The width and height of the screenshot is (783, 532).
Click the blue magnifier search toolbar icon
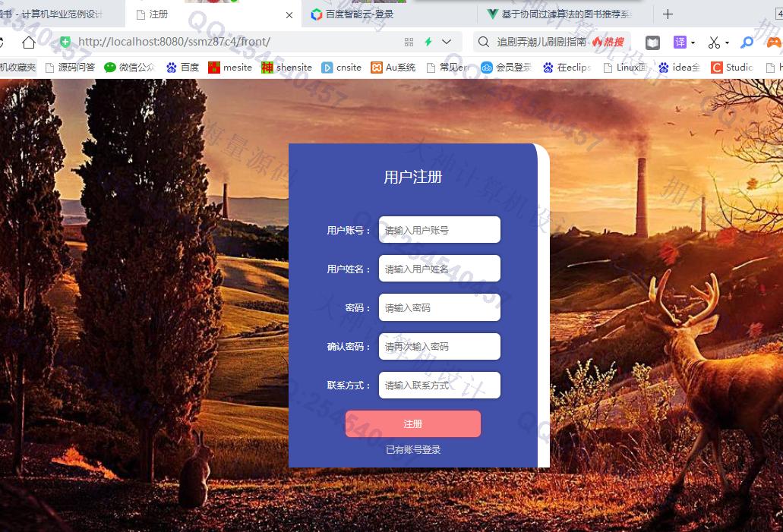(747, 42)
